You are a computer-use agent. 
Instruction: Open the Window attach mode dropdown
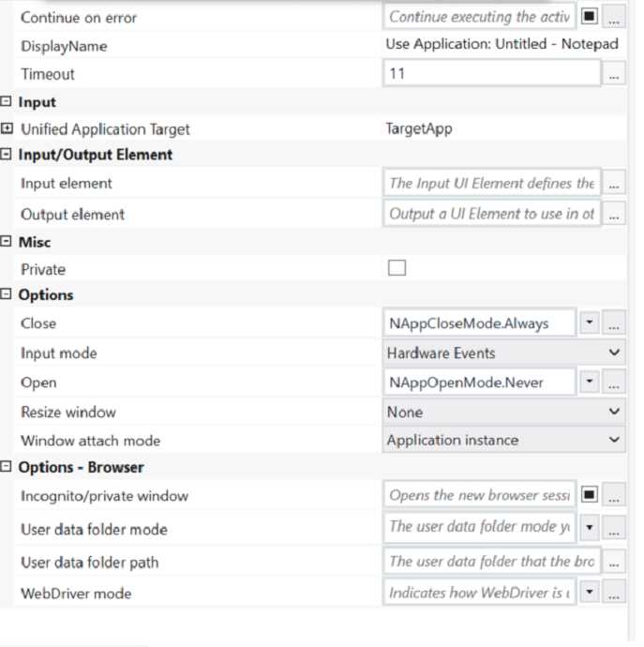pos(614,440)
